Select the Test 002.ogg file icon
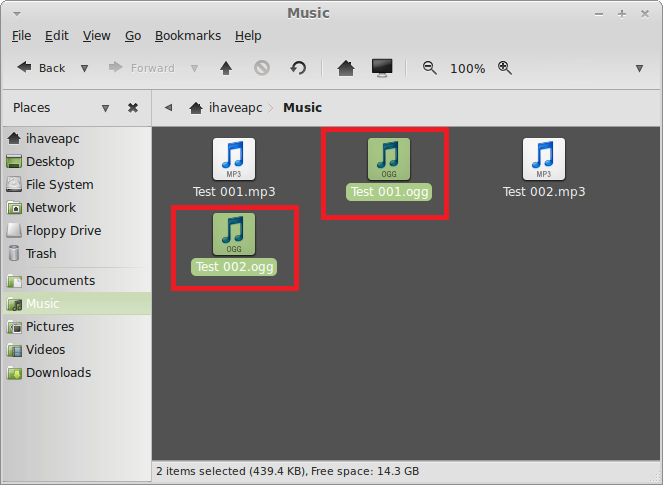This screenshot has width=663, height=485. pyautogui.click(x=234, y=234)
